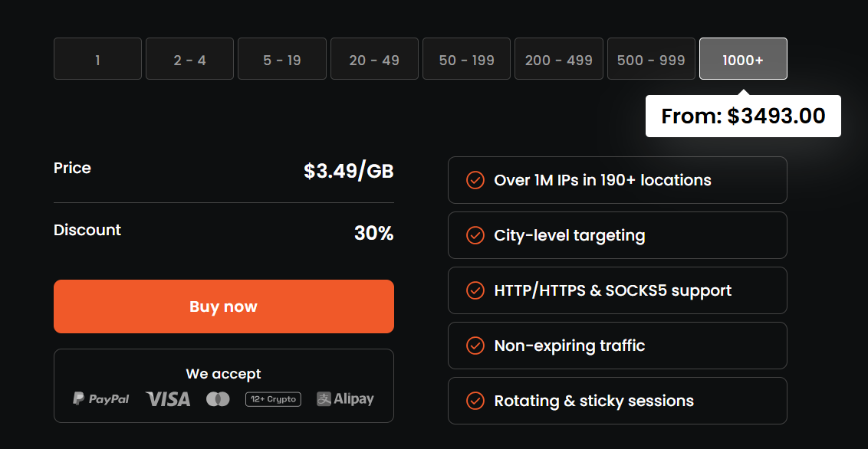Click checkmark icon beside Over 1M IPs
Image resolution: width=868 pixels, height=449 pixels.
(475, 180)
